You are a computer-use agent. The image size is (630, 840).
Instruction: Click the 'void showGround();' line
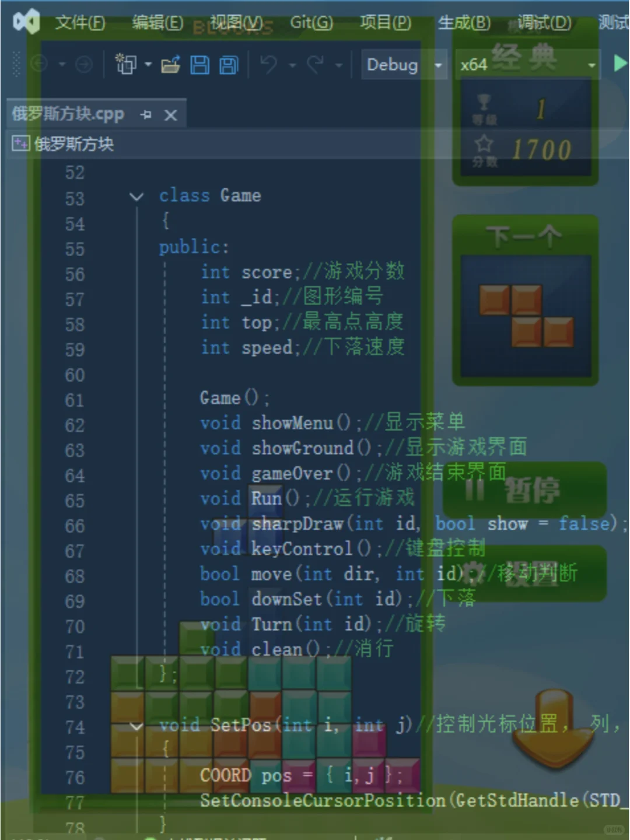(x=291, y=448)
